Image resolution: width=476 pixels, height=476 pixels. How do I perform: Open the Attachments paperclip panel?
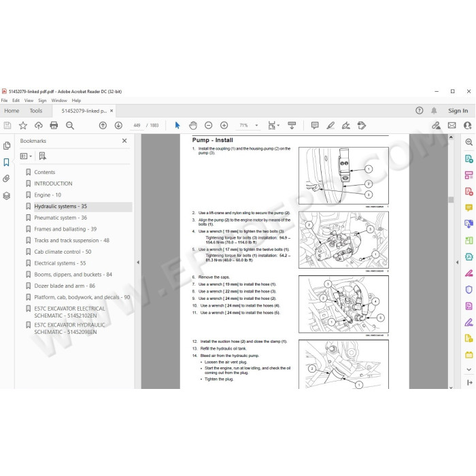tap(6, 178)
